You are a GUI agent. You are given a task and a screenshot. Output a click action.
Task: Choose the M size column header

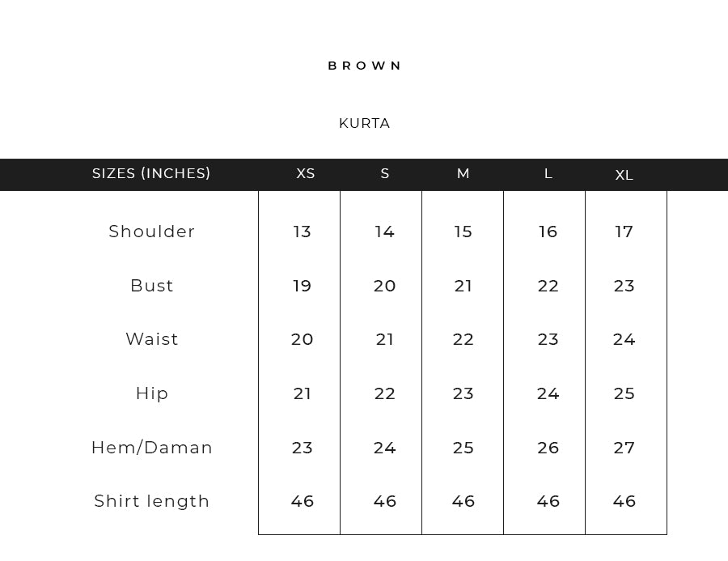click(463, 174)
